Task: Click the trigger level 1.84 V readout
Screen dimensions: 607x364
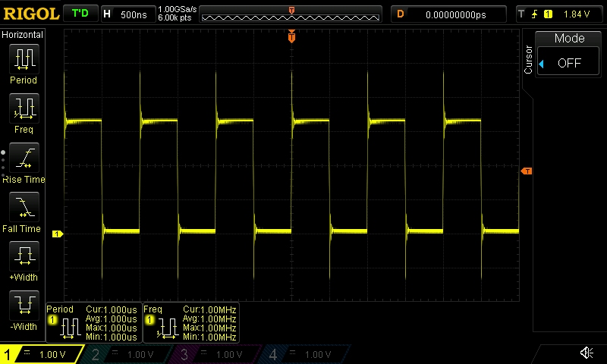Action: pyautogui.click(x=577, y=14)
